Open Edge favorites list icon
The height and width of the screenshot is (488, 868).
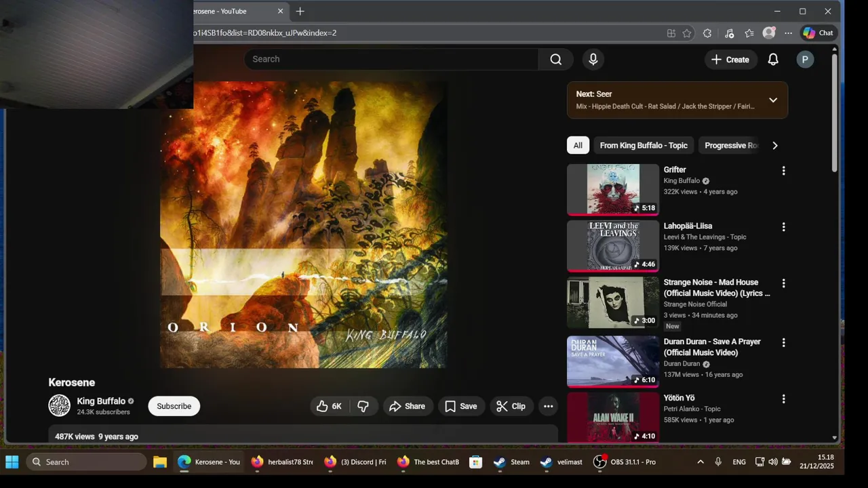pyautogui.click(x=749, y=33)
